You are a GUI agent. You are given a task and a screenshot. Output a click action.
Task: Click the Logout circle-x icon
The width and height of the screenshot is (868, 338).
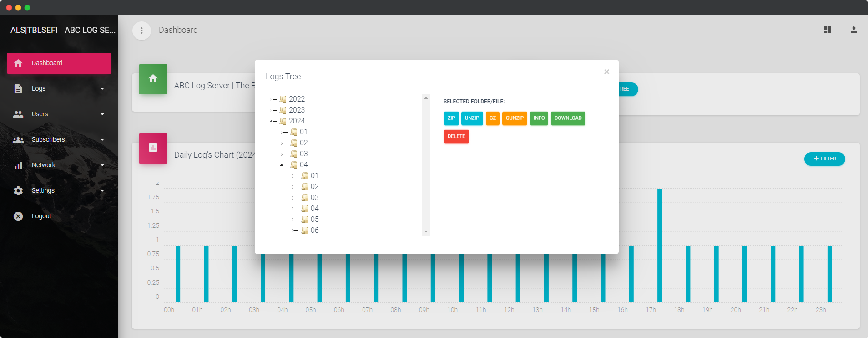click(x=18, y=216)
